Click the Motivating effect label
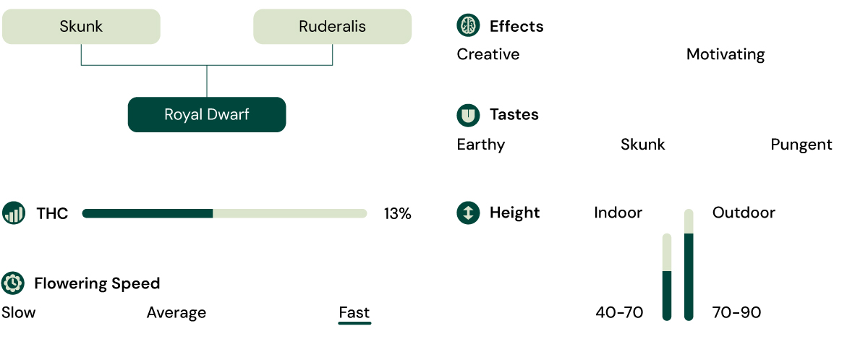The height and width of the screenshot is (347, 868). tap(726, 54)
